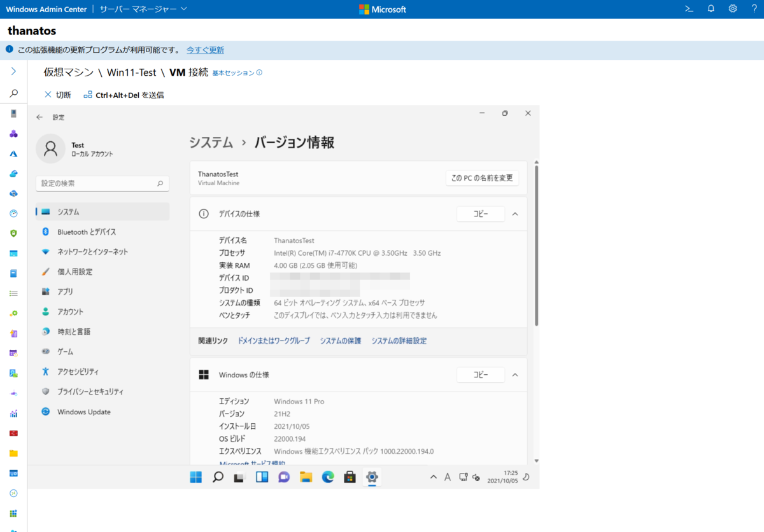Image resolution: width=764 pixels, height=532 pixels.
Task: Focus the 設定の検索 search box
Action: [x=103, y=183]
